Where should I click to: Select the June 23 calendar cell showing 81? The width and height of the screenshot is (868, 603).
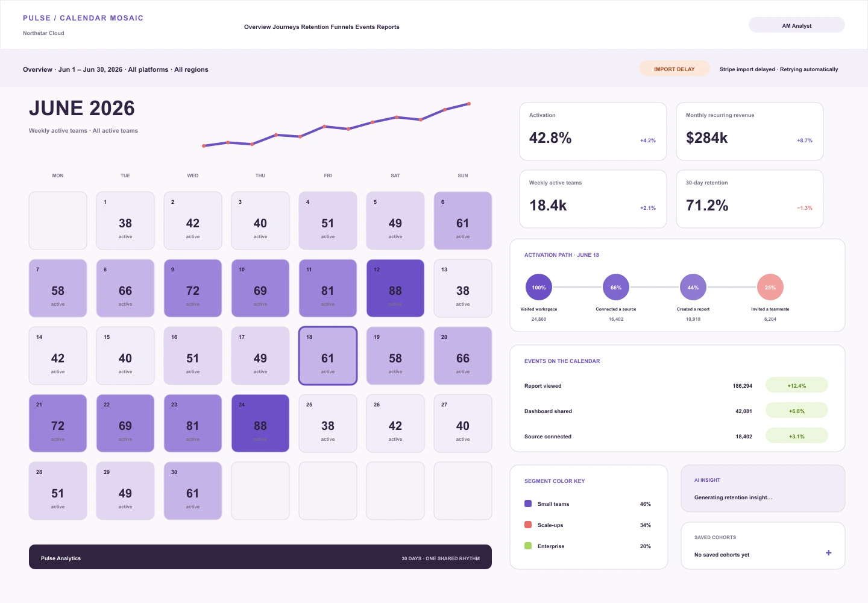pos(193,423)
